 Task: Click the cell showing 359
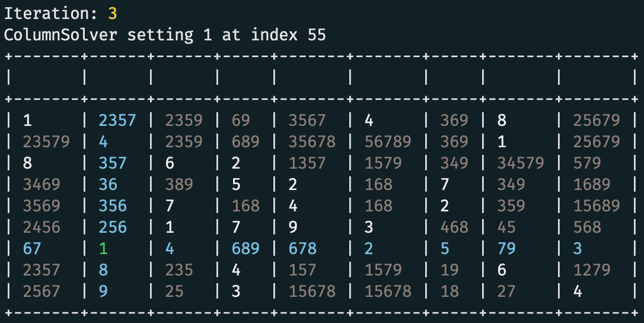[511, 205]
